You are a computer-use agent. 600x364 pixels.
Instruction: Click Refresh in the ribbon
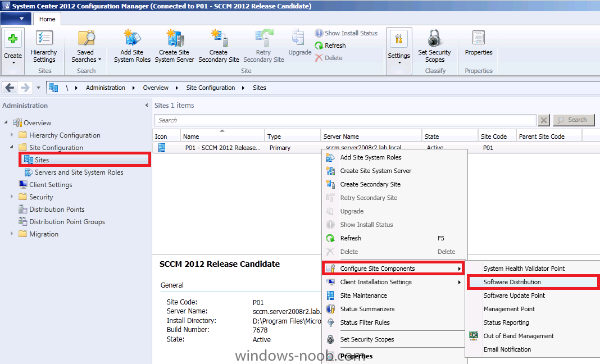[330, 46]
